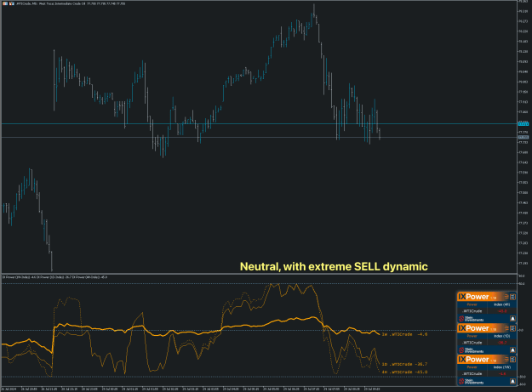The image size is (532, 392).
Task: Click the '1D .WTICrude -36.7' line label
Action: click(x=404, y=364)
